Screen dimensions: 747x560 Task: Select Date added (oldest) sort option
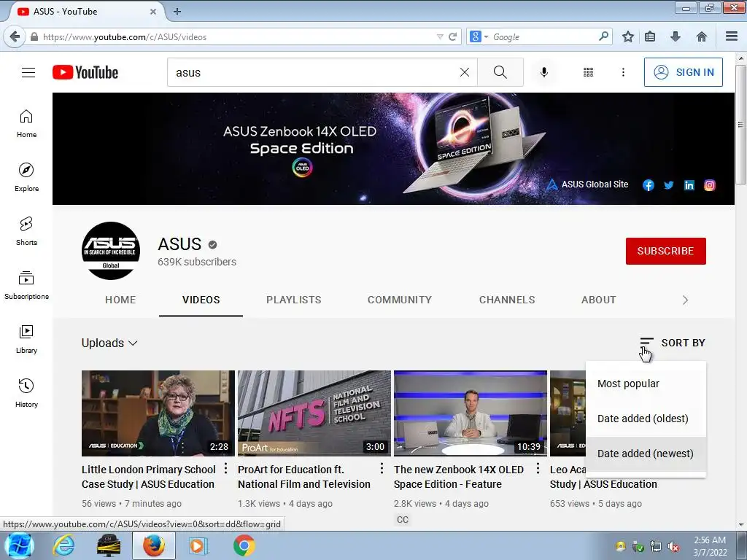pos(646,419)
